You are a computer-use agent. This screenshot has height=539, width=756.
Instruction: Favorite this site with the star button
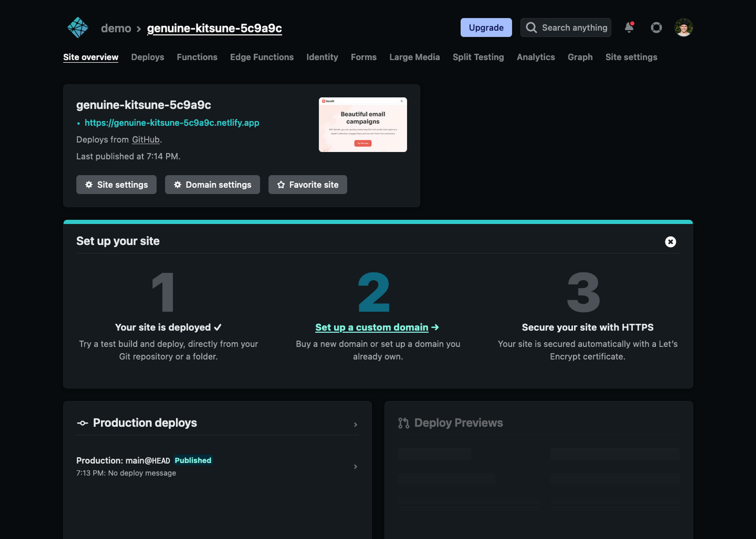tap(307, 185)
